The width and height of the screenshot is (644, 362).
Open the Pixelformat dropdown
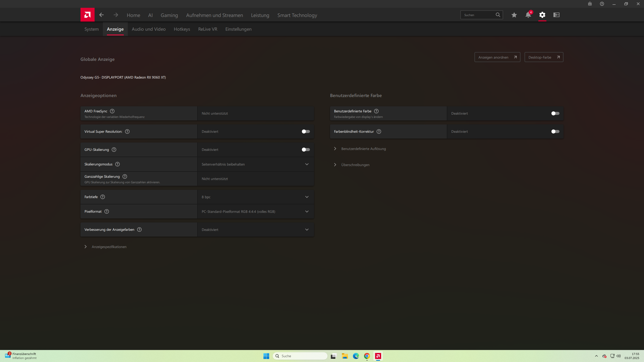tap(255, 211)
